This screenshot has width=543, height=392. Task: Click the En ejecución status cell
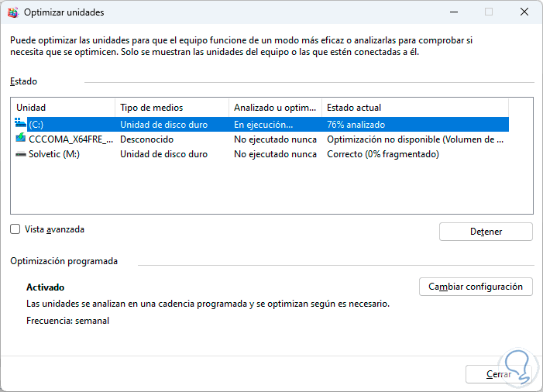click(263, 124)
